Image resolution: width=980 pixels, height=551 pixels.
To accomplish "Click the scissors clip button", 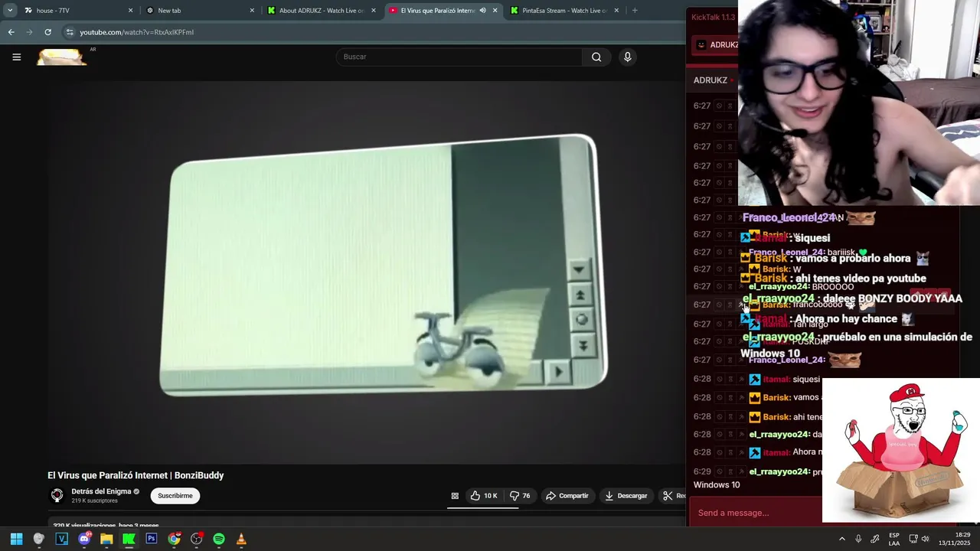I will [x=671, y=496].
